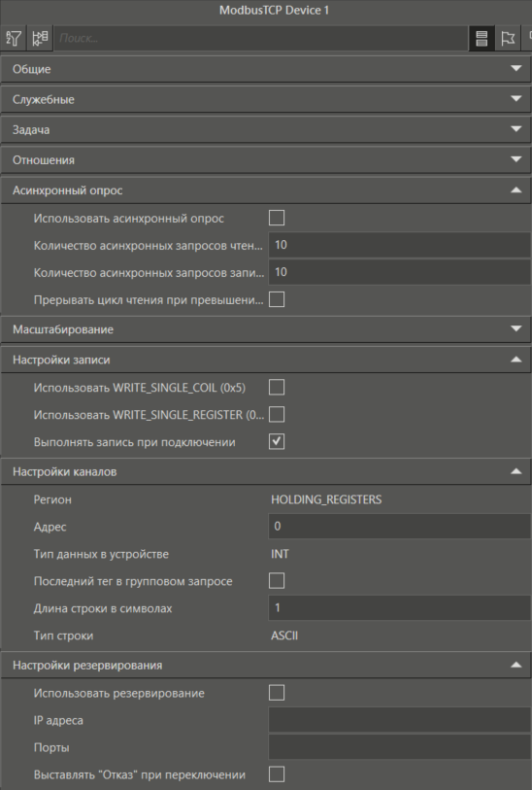Collapse the Настройки каналов section
The image size is (532, 790).
pos(265,471)
